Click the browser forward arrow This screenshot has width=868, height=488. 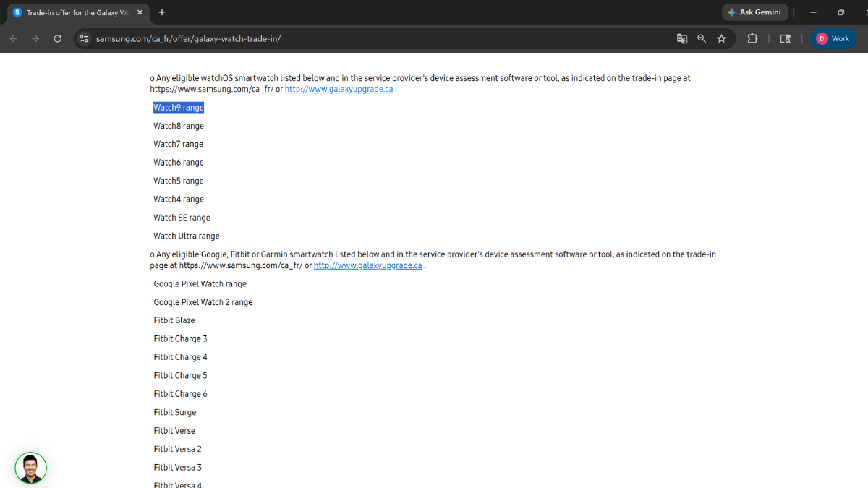coord(35,38)
